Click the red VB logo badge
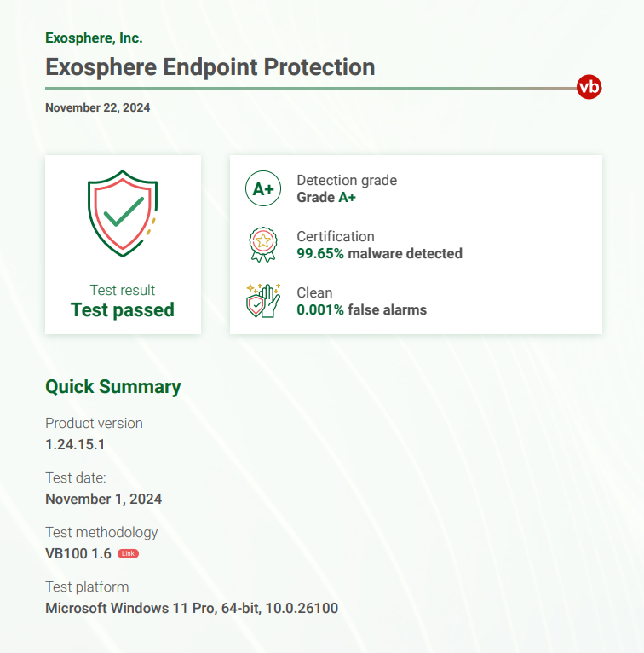This screenshot has width=644, height=653. tap(589, 87)
